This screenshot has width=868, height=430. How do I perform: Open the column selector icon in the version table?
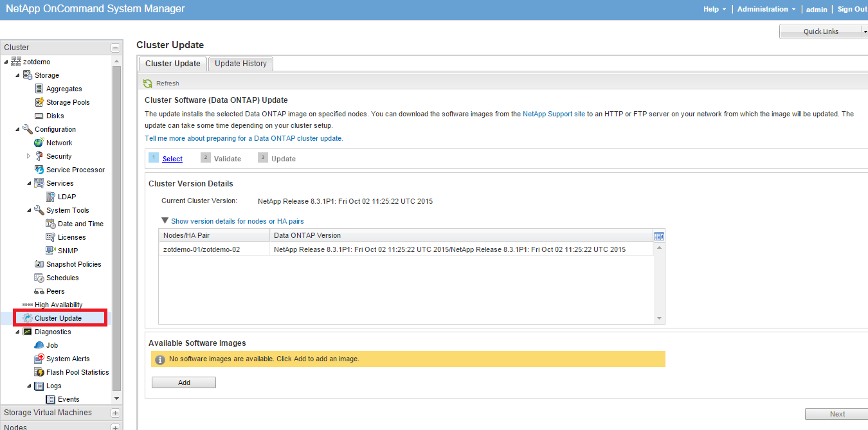click(x=658, y=236)
